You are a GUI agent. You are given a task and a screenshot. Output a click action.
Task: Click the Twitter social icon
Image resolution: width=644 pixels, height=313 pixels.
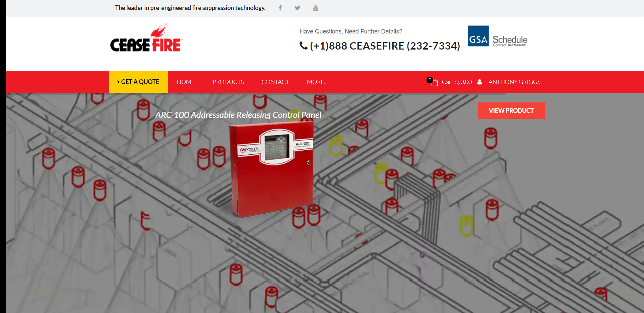(x=298, y=8)
